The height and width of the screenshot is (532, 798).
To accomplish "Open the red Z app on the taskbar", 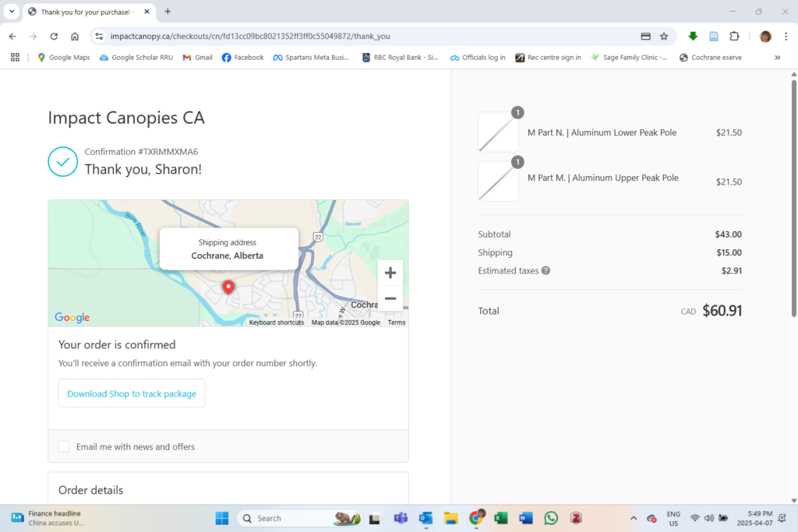I will pos(576,518).
